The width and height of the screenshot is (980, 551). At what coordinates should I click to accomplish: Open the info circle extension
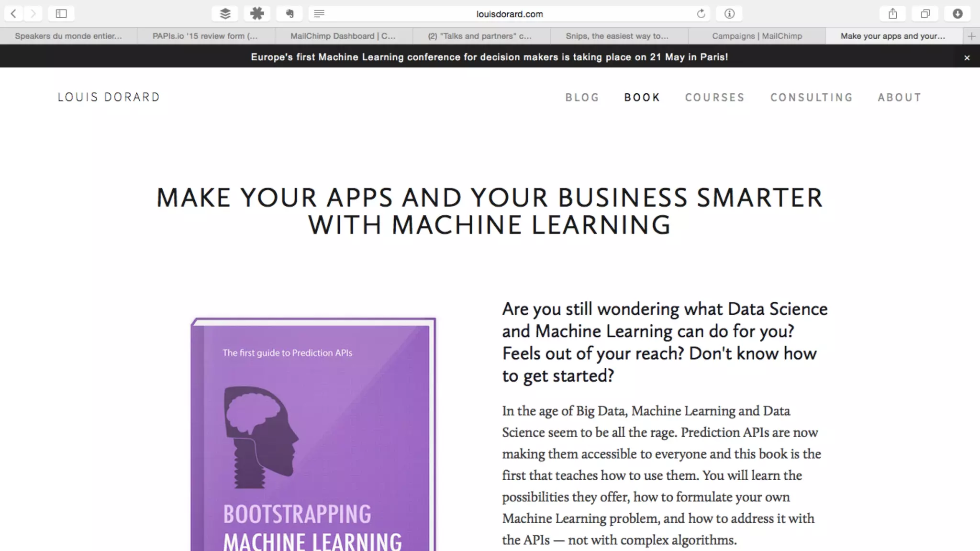729,14
